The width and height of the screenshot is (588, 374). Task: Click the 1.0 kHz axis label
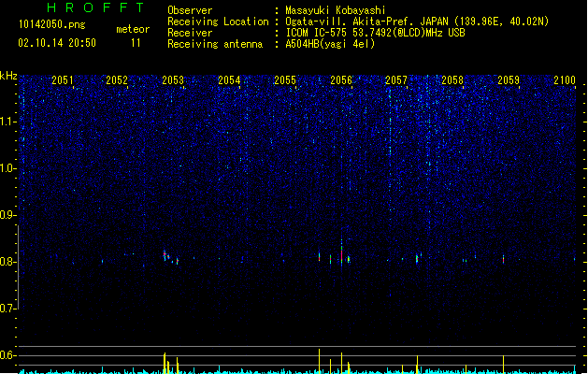[7, 168]
